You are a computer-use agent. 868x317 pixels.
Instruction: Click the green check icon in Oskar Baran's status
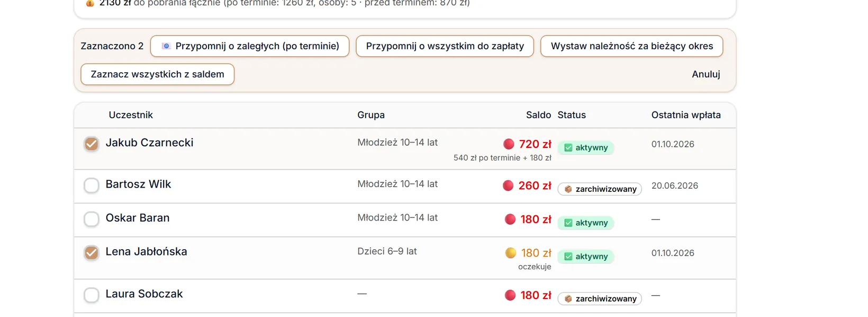click(568, 223)
